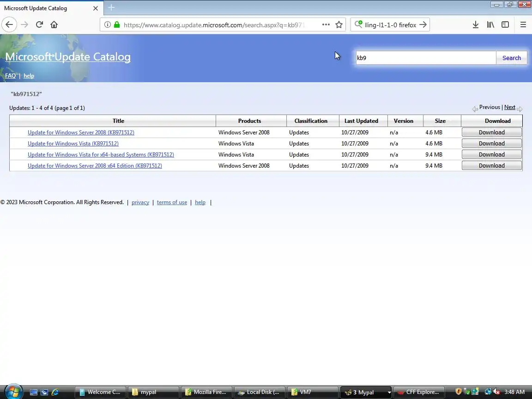Image resolution: width=532 pixels, height=399 pixels.
Task: Open the terms of use footer link
Action: pos(172,202)
